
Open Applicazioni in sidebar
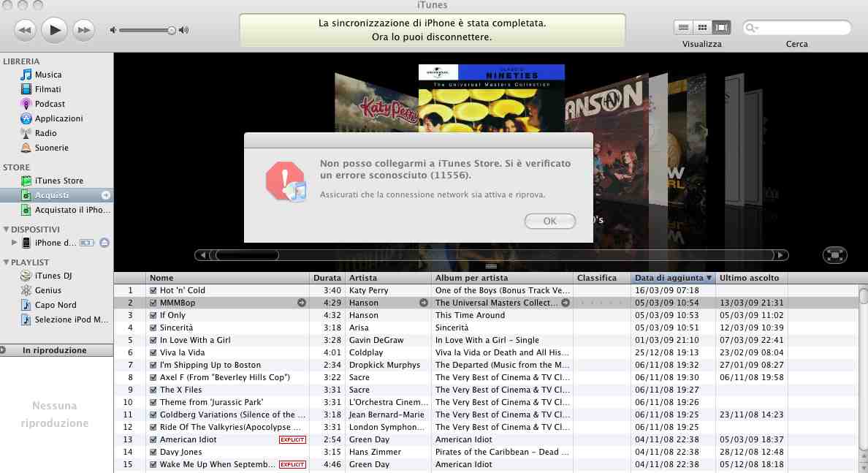coord(58,118)
